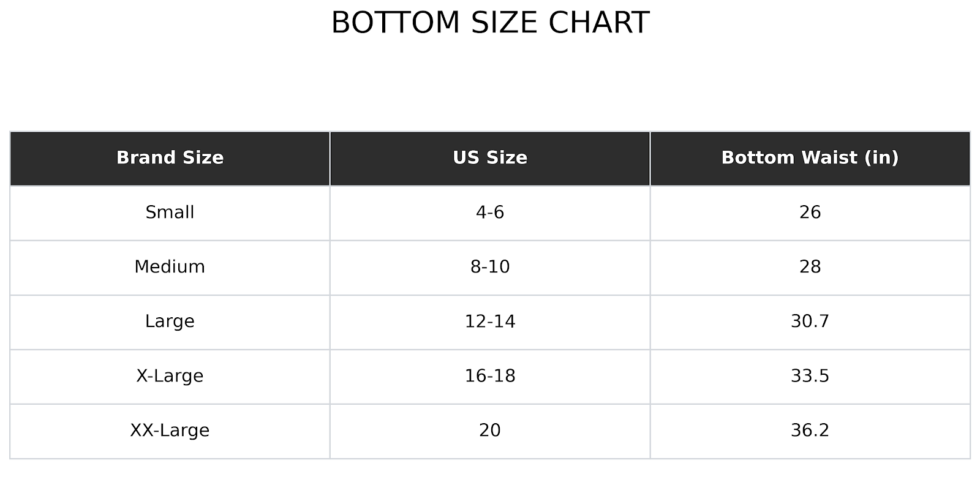Select the X-Large brand size cell
This screenshot has width=980, height=485.
[170, 376]
